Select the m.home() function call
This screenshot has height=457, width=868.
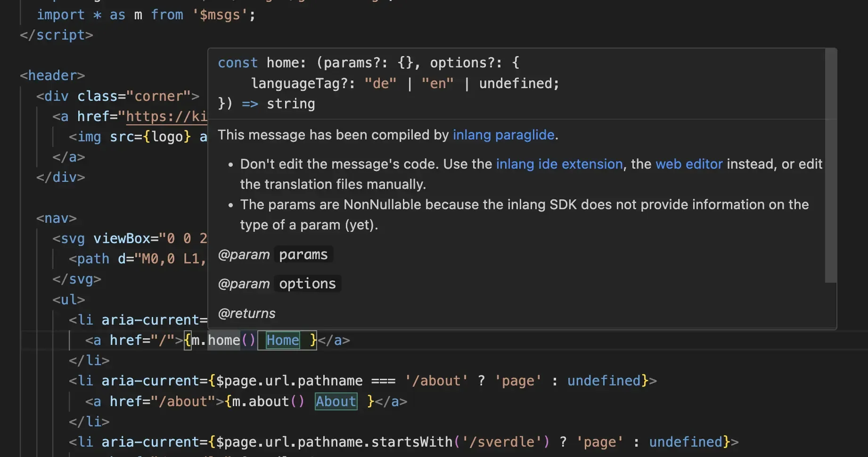click(221, 340)
